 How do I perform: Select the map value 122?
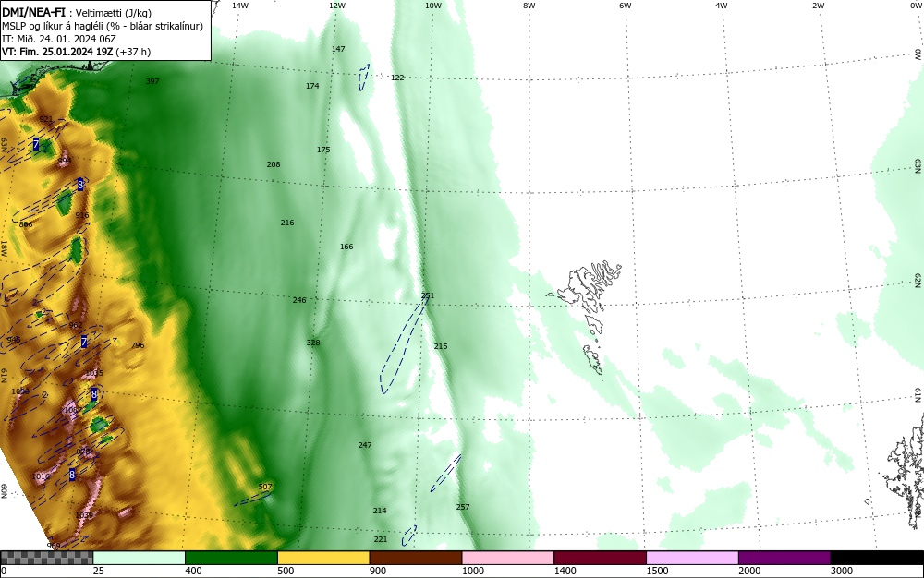click(397, 78)
